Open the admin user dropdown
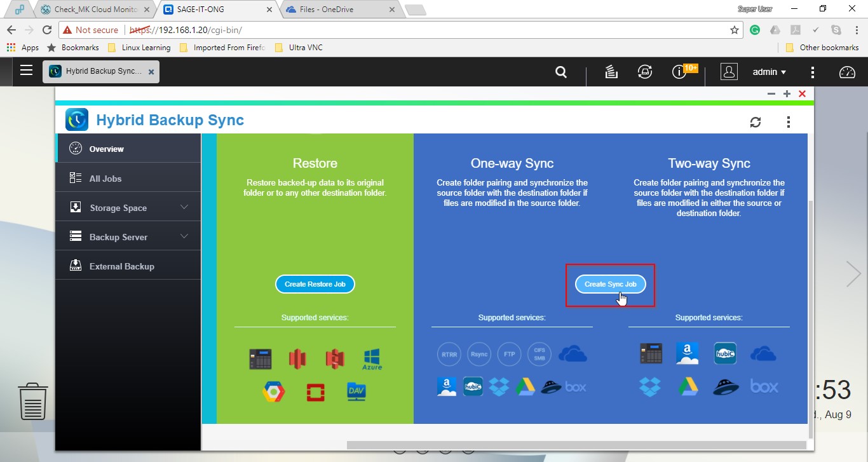This screenshot has width=868, height=462. (x=769, y=72)
